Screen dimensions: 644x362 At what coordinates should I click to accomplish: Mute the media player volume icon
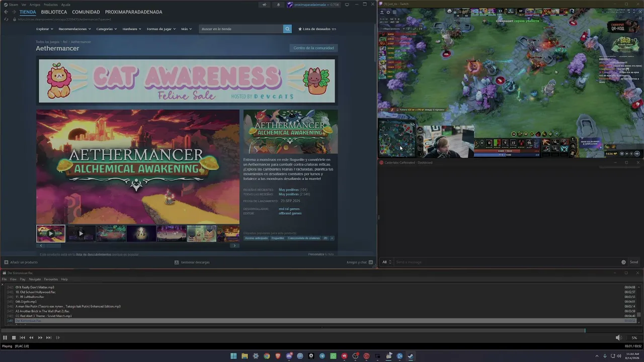coord(619,338)
